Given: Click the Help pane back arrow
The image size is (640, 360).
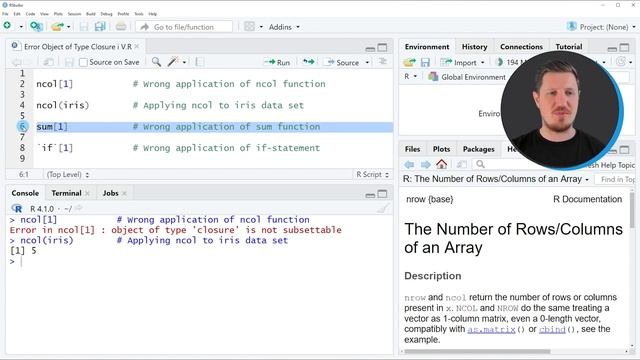Looking at the screenshot, I should [409, 164].
